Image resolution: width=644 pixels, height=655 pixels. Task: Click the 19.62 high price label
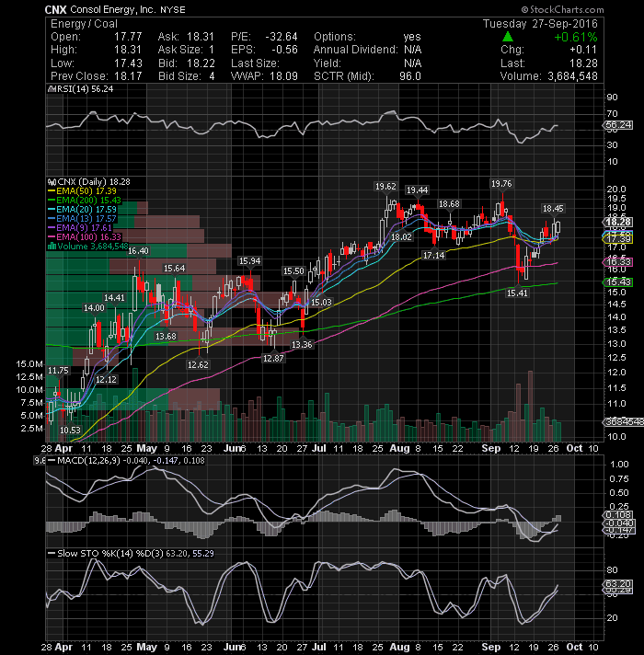(x=385, y=187)
